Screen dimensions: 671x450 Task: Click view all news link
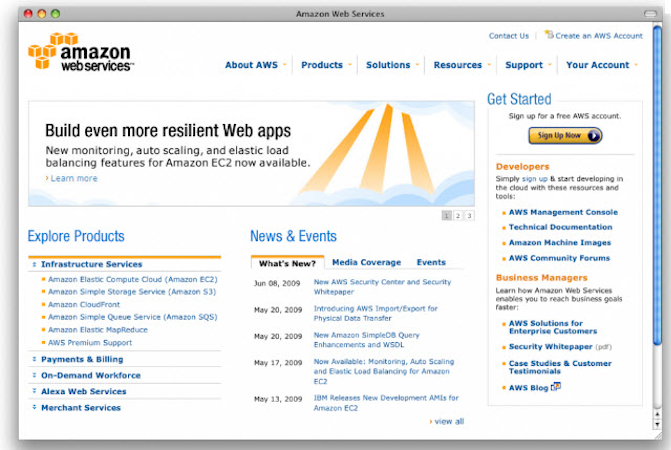tap(449, 421)
